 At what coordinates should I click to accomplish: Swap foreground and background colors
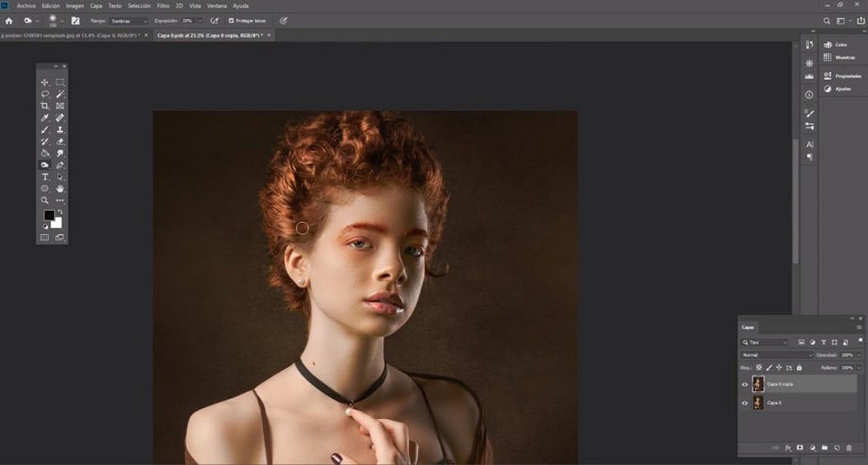pyautogui.click(x=60, y=212)
